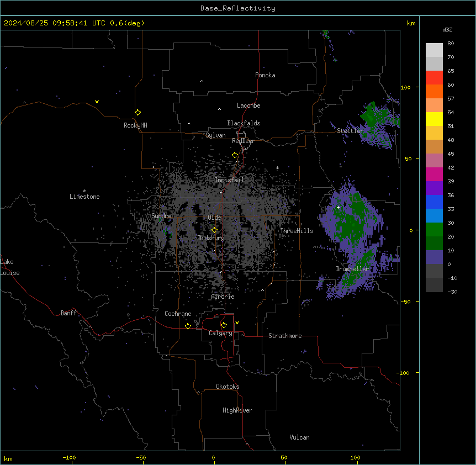Click the RedDeer label

243,141
